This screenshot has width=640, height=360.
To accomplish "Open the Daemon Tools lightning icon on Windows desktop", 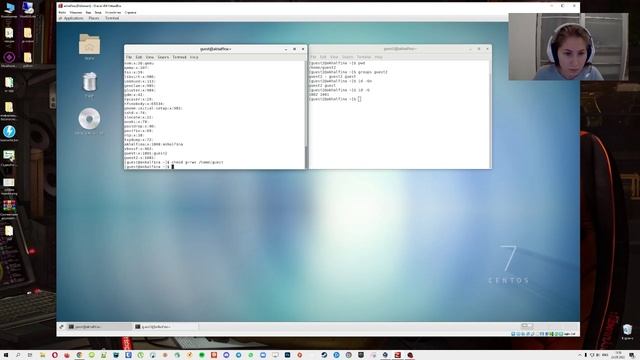I will coord(9,131).
